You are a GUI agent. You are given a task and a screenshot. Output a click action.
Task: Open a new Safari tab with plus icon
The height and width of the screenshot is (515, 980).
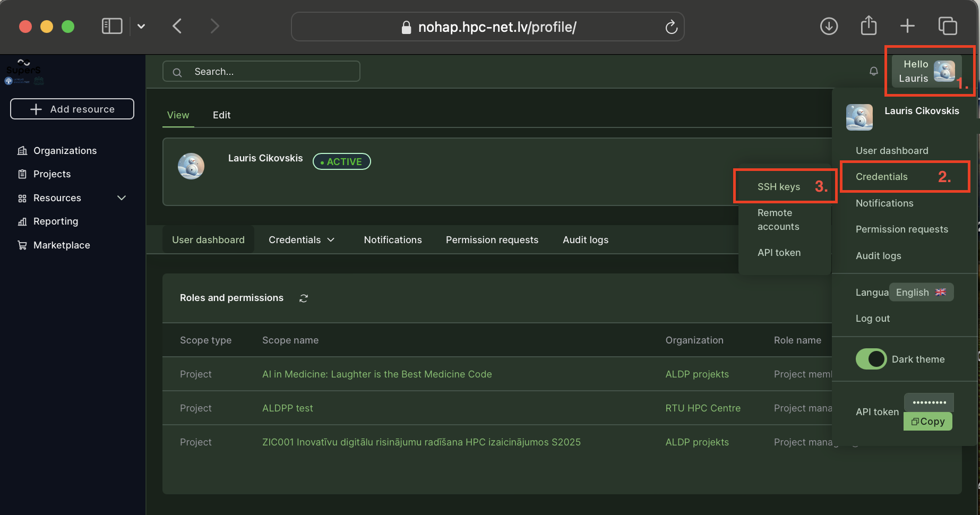pos(907,26)
